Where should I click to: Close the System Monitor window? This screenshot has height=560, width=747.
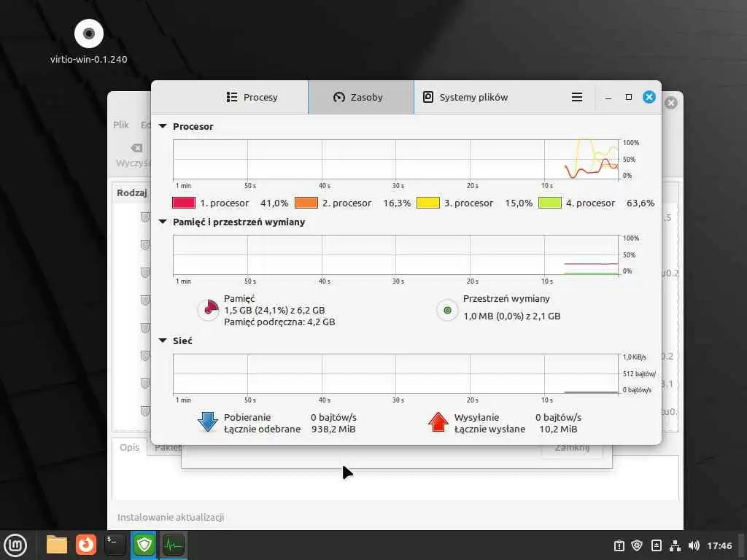[649, 97]
